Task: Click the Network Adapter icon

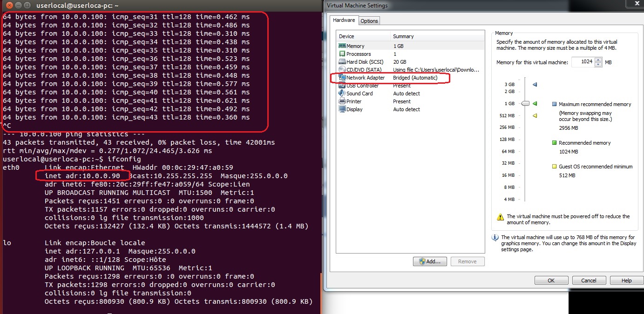Action: point(342,78)
